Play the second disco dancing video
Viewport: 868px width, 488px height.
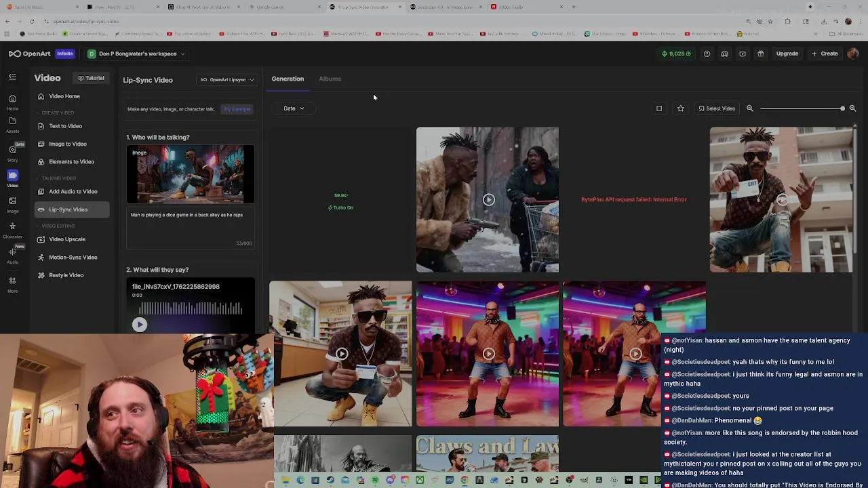[635, 354]
